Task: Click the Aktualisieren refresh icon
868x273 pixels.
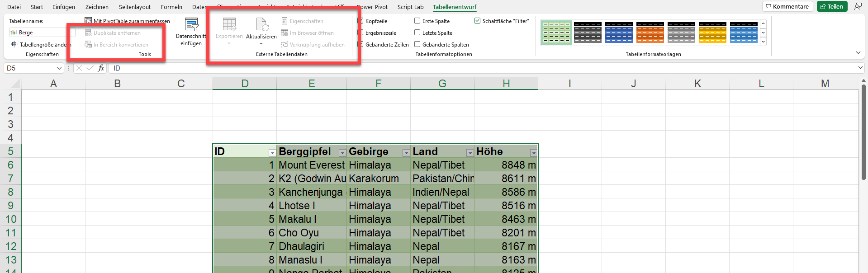Action: tap(262, 24)
